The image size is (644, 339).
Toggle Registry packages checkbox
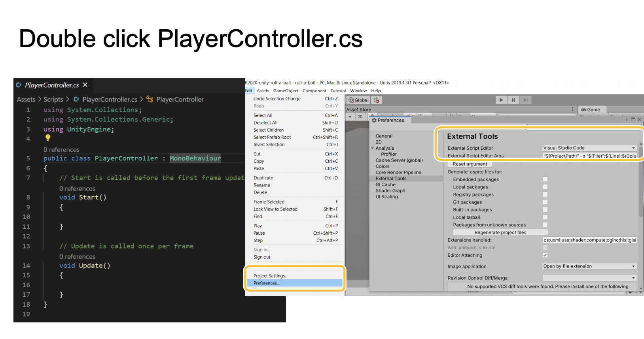[545, 194]
